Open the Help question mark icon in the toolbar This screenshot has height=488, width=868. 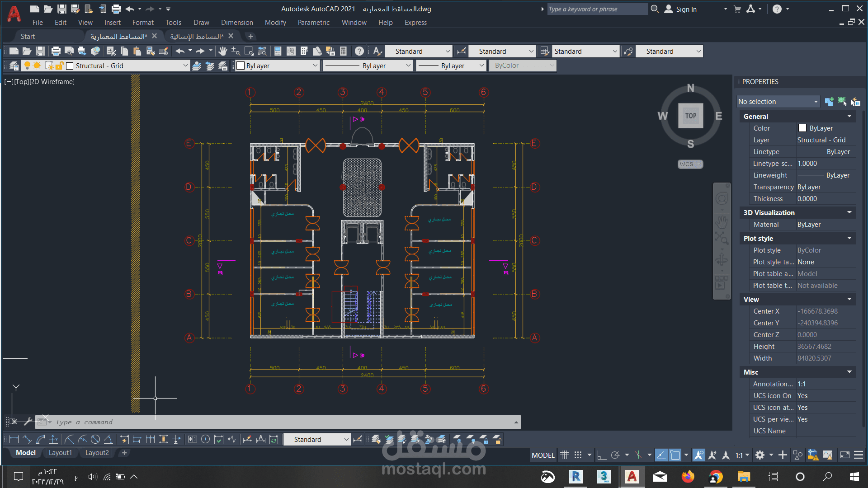[x=359, y=52]
